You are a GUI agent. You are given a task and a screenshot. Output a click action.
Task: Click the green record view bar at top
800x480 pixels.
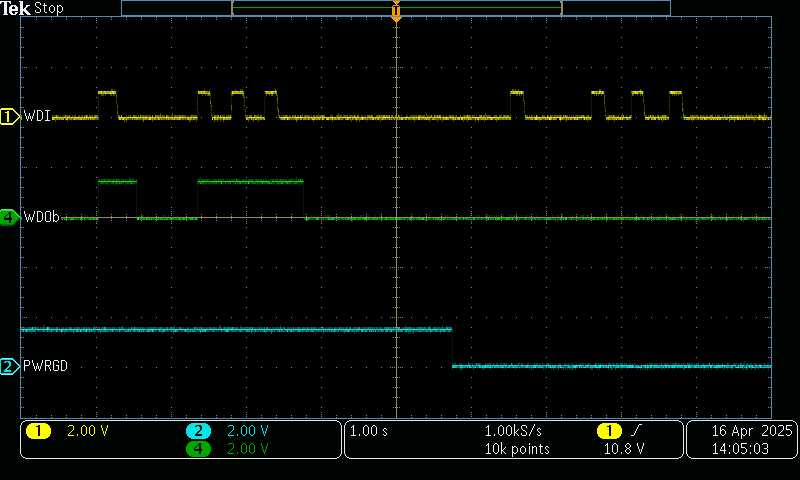tap(396, 8)
